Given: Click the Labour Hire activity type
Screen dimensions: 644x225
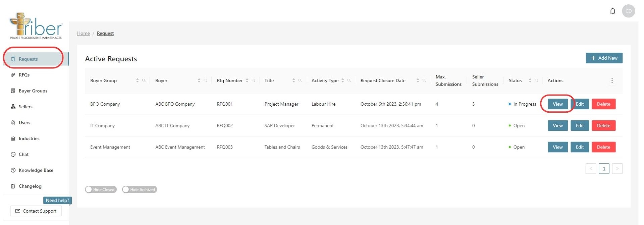Looking at the screenshot, I should click(x=323, y=104).
